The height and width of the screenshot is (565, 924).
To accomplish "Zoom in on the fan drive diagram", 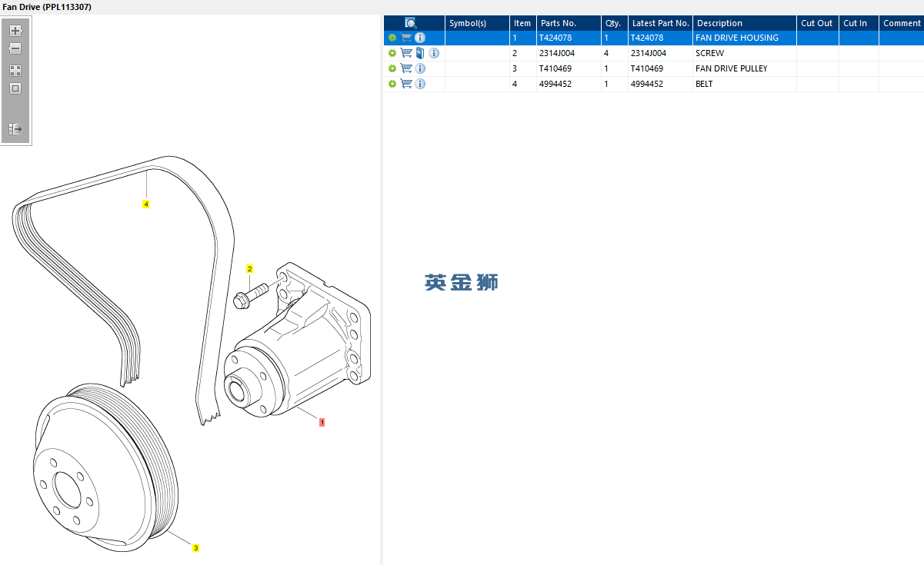I will pos(15,31).
